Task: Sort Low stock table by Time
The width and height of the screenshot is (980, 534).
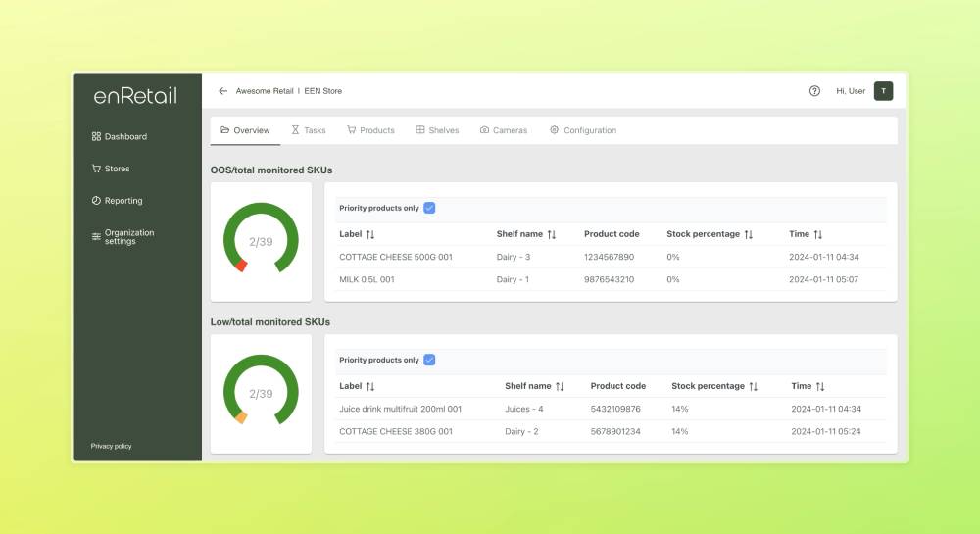Action: pos(820,387)
